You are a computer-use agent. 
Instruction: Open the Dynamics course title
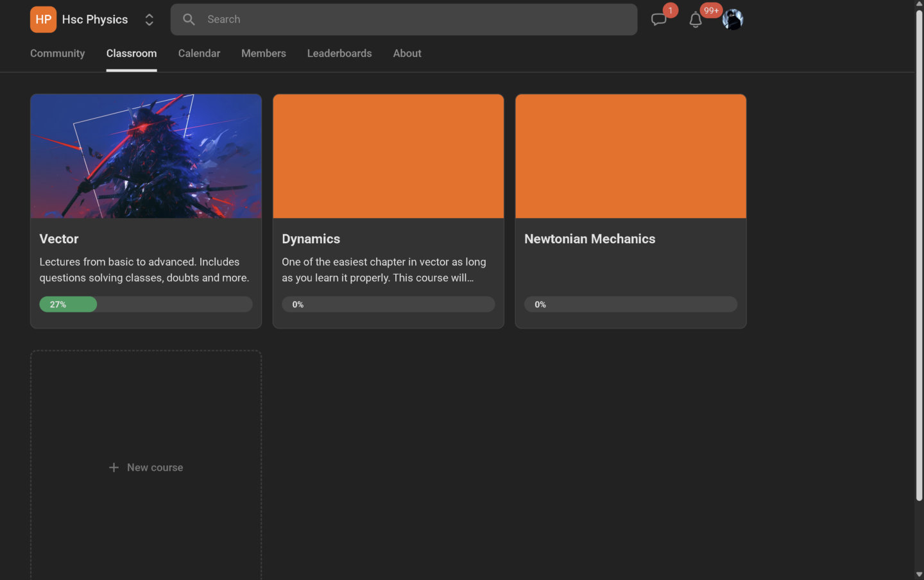pyautogui.click(x=311, y=239)
